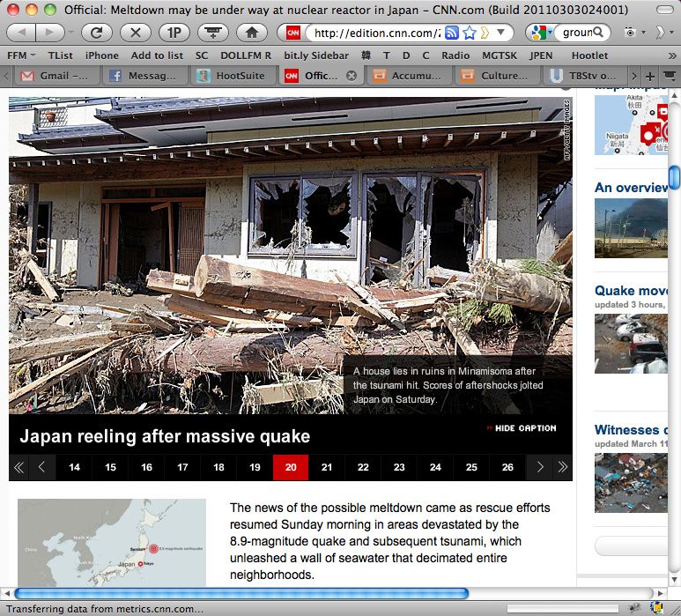Image resolution: width=681 pixels, height=616 pixels.
Task: Go to the previous gallery photo
Action: point(41,467)
